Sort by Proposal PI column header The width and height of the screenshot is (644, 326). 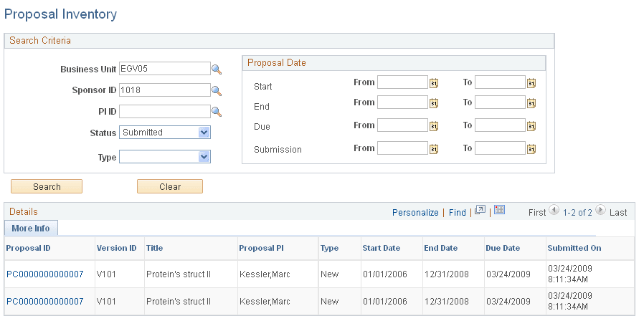(x=261, y=248)
